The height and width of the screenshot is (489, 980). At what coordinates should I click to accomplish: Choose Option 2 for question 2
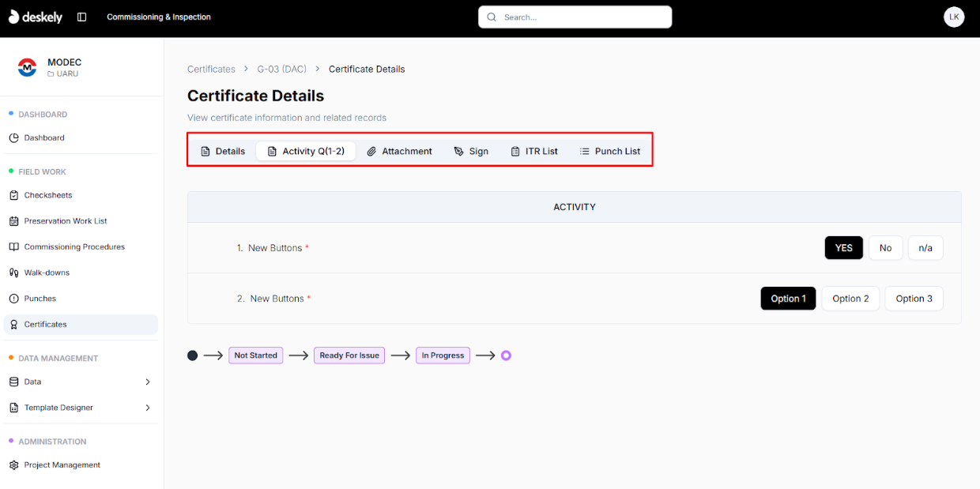[850, 299]
